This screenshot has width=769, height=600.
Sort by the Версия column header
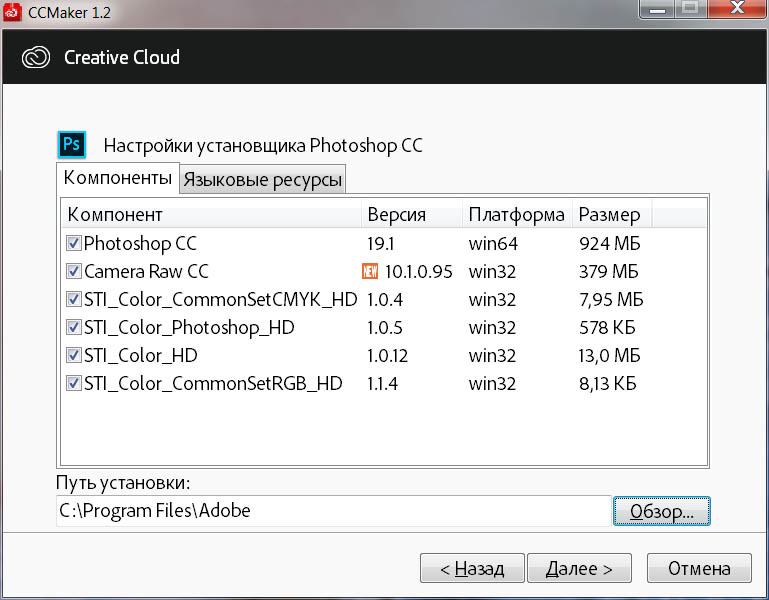[412, 214]
